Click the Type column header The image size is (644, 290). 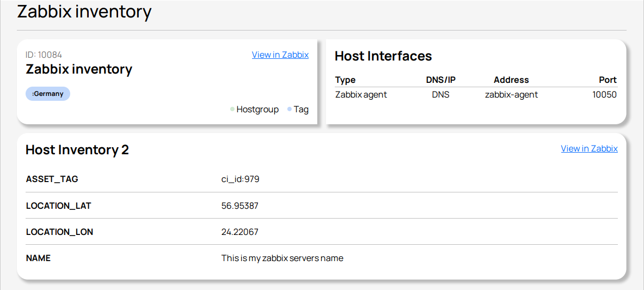(x=346, y=80)
